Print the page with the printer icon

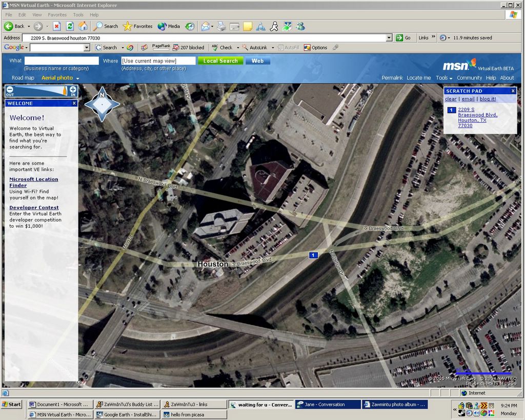tap(221, 26)
